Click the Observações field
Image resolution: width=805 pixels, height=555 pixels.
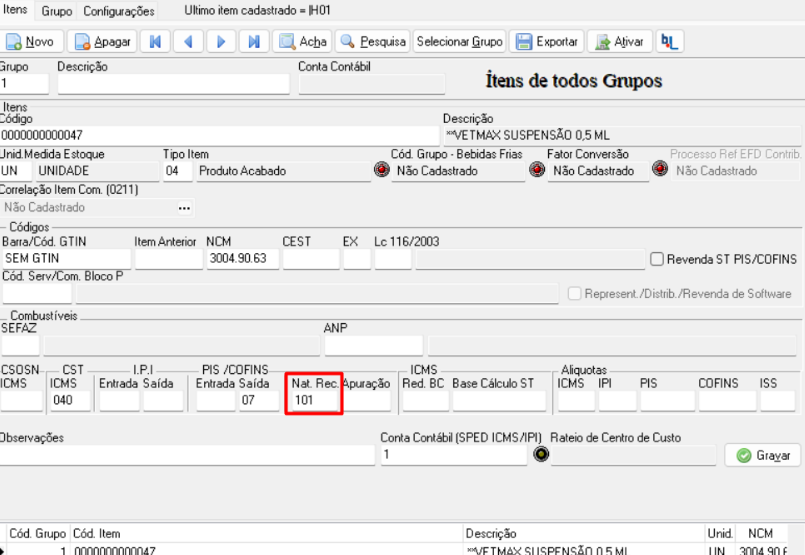click(187, 455)
